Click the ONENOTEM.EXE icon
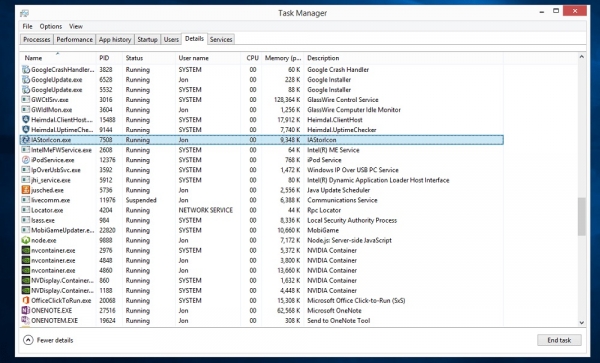Viewport: 600px width, 363px height. click(x=26, y=321)
